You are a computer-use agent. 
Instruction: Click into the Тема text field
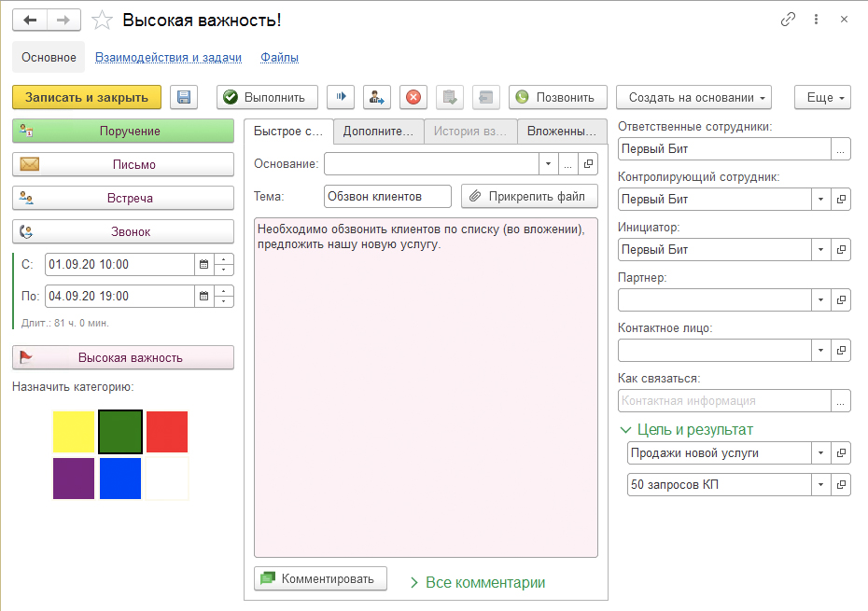387,197
